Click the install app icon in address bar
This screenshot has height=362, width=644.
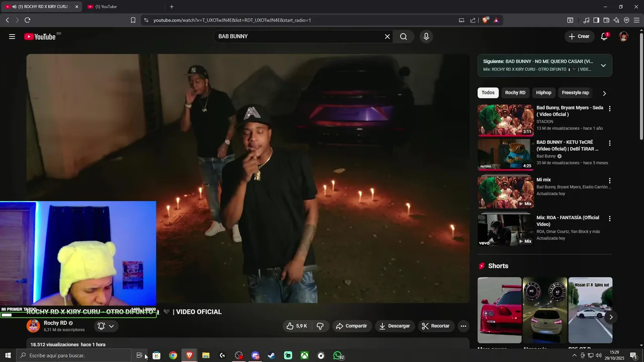461,20
